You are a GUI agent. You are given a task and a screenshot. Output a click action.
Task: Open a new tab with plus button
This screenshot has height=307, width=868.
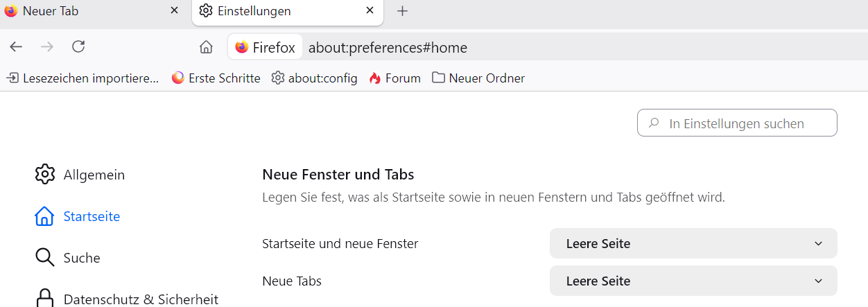click(402, 11)
